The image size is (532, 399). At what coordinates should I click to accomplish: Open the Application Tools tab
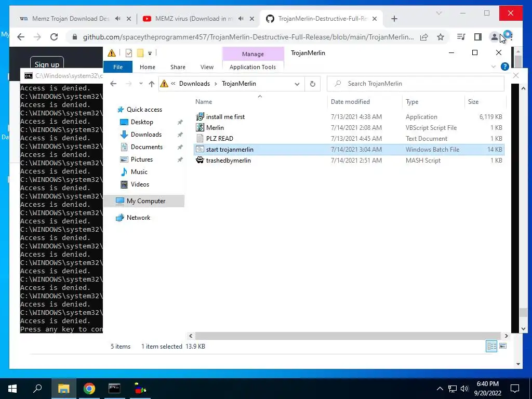click(x=252, y=67)
